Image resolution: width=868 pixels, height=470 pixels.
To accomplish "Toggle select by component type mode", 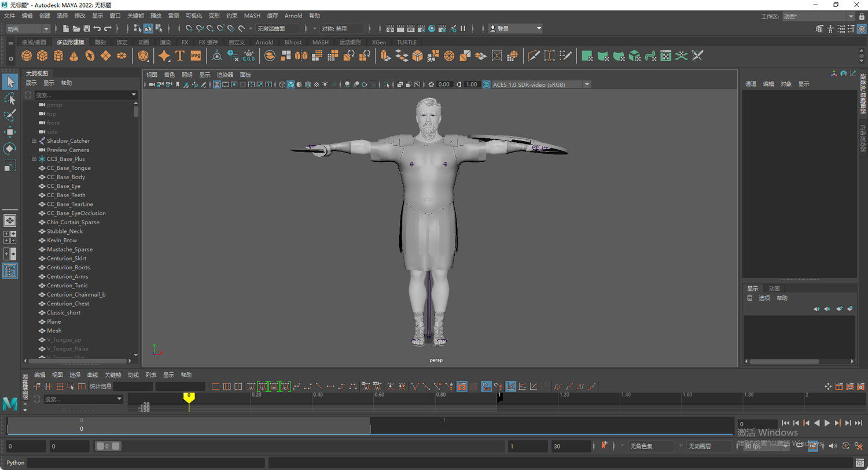I will point(159,28).
